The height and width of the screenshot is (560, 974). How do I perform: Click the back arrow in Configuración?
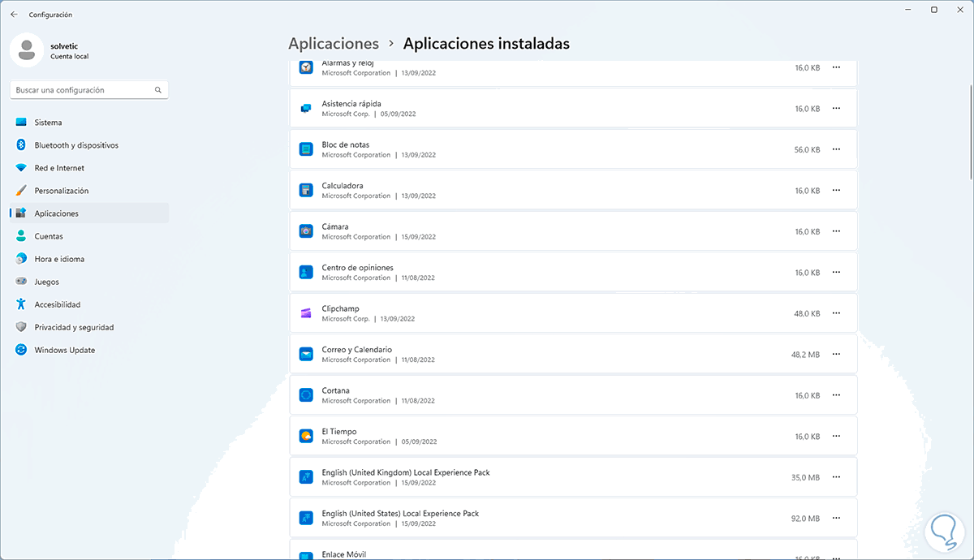tap(14, 15)
